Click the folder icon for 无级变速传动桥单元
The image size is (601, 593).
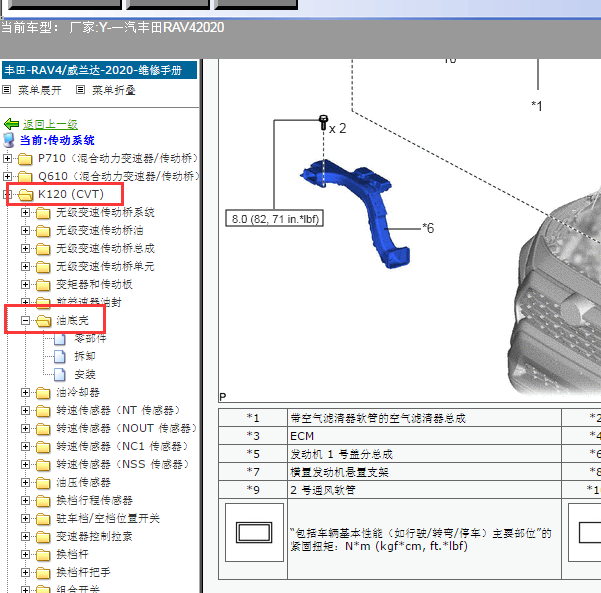point(43,267)
